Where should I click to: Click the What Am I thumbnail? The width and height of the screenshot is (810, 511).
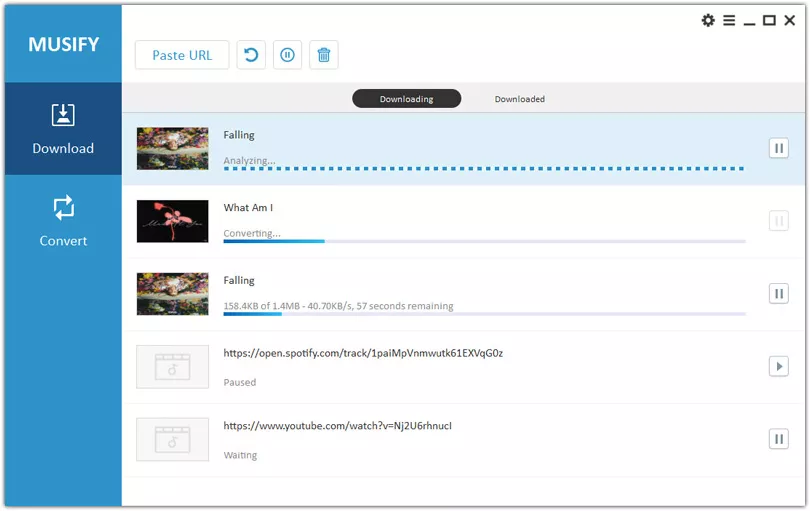[x=172, y=221]
